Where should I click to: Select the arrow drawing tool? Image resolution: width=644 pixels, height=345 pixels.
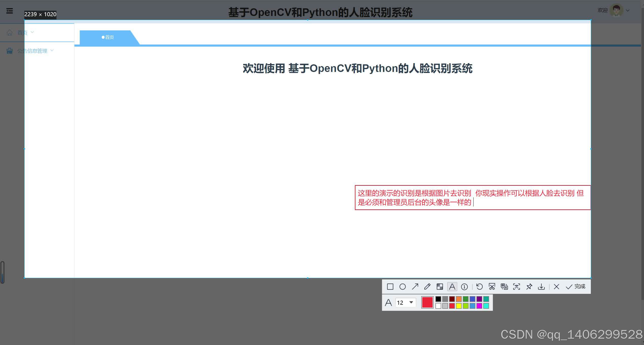pyautogui.click(x=415, y=286)
